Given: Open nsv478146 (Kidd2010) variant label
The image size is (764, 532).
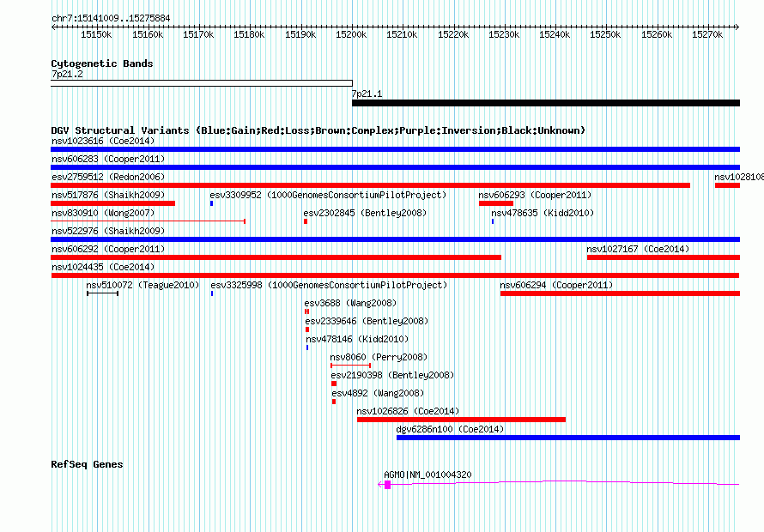Looking at the screenshot, I should [x=357, y=339].
